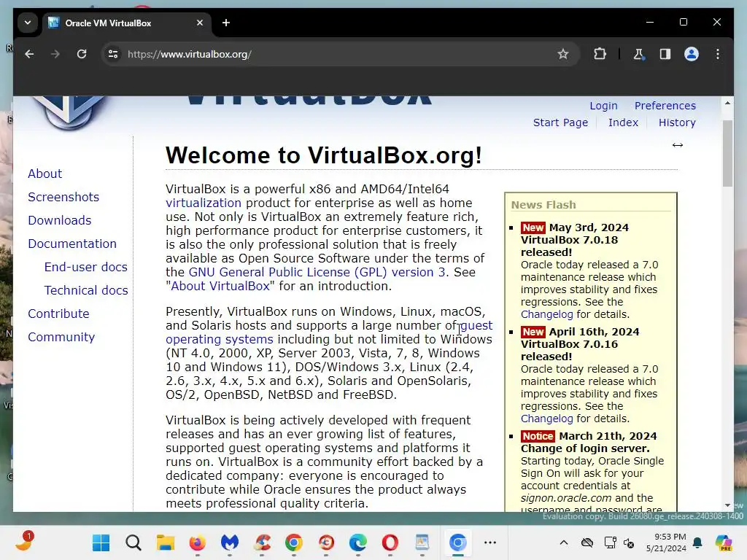747x560 pixels.
Task: Launch Firefox from the taskbar
Action: pyautogui.click(x=197, y=542)
